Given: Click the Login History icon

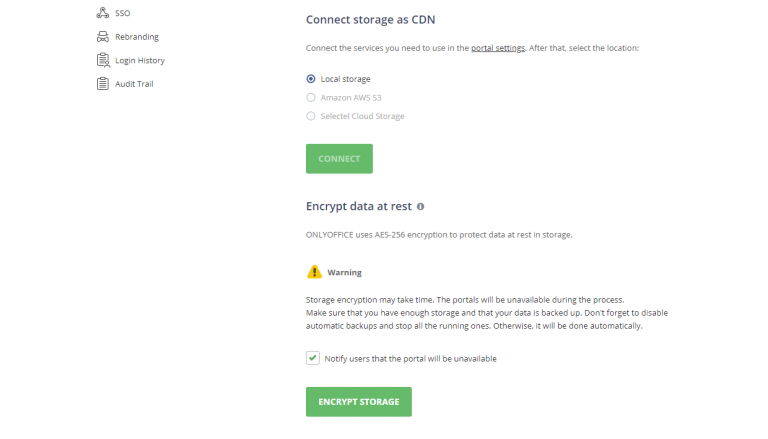Looking at the screenshot, I should [x=102, y=60].
